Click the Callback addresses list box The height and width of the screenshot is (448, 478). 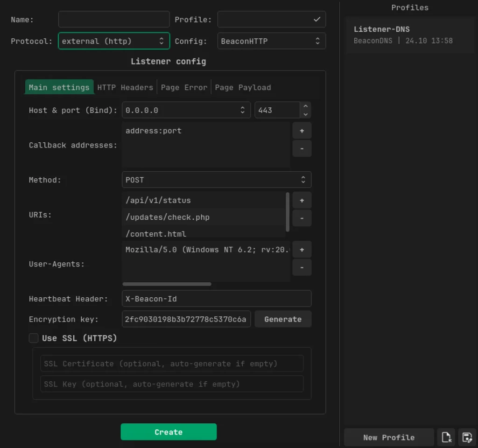pyautogui.click(x=206, y=145)
